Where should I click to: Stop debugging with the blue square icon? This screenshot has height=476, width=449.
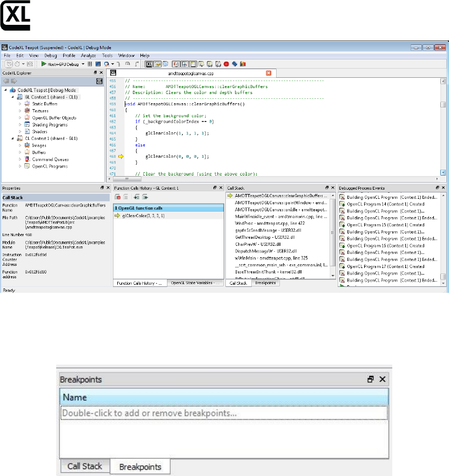(98, 64)
